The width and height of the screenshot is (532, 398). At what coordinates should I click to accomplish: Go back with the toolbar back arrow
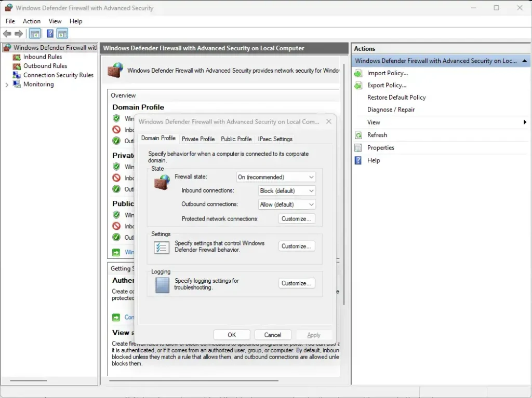[x=7, y=34]
